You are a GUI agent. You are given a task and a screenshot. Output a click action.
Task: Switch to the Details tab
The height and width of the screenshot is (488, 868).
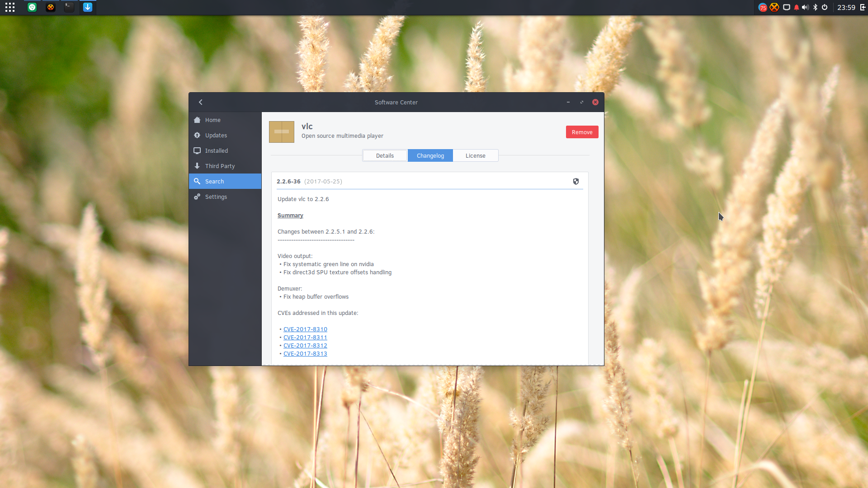click(385, 156)
